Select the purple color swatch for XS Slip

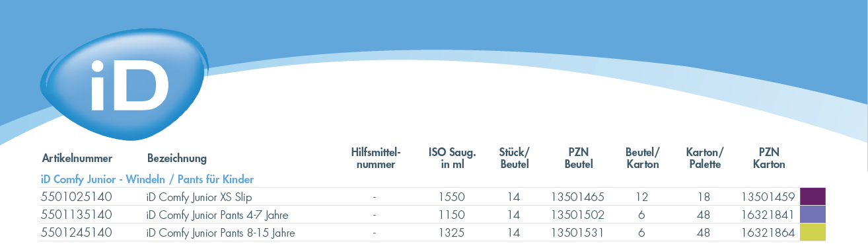[813, 196]
